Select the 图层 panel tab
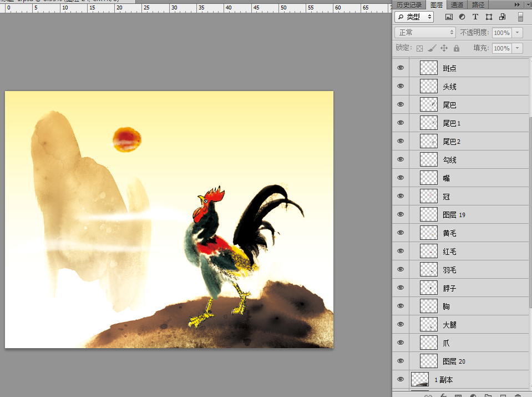The width and height of the screenshot is (532, 397). pyautogui.click(x=437, y=5)
